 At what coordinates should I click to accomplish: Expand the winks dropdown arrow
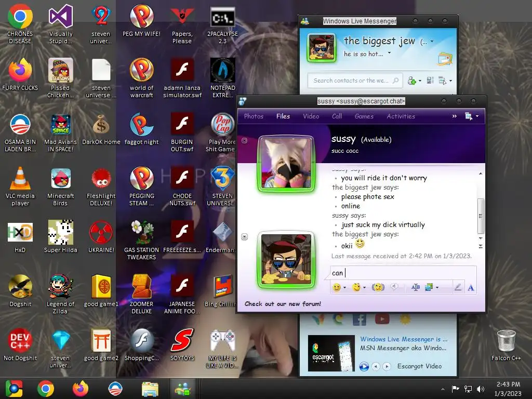(x=365, y=288)
